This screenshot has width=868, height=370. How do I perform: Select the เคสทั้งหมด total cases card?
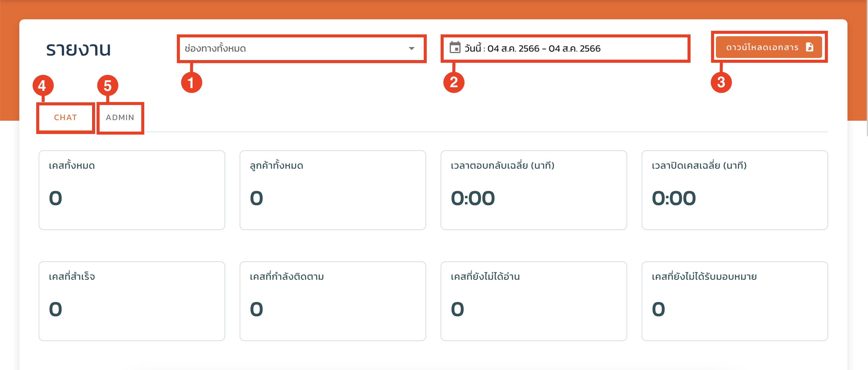131,190
